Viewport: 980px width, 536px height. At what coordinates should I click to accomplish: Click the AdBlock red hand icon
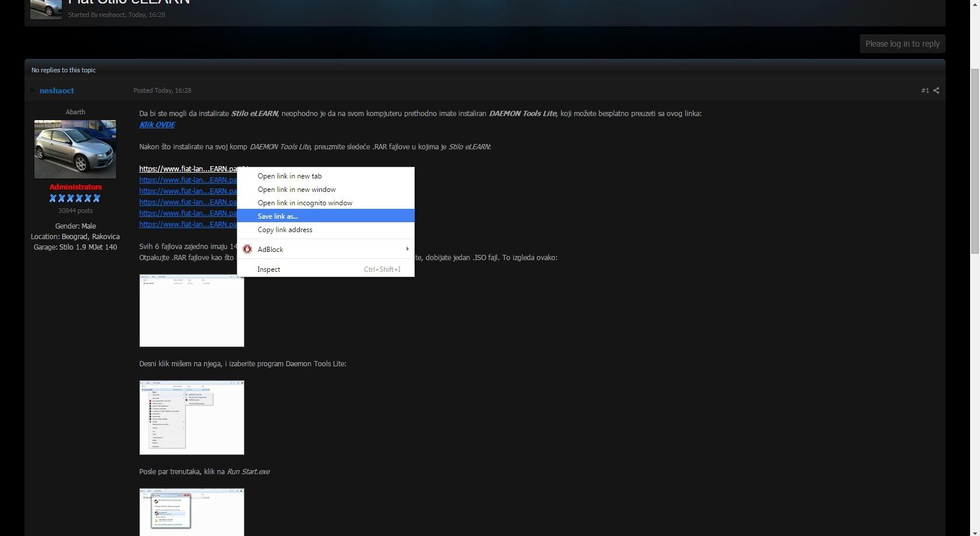pos(247,249)
